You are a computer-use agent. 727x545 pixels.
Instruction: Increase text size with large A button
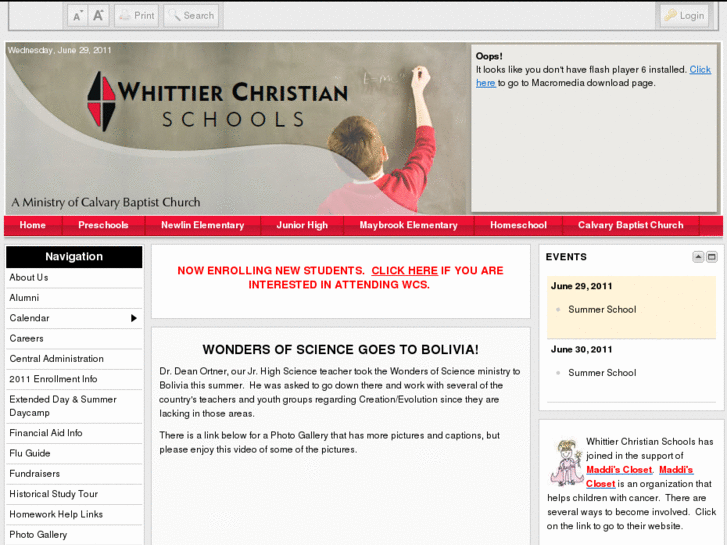tap(98, 16)
